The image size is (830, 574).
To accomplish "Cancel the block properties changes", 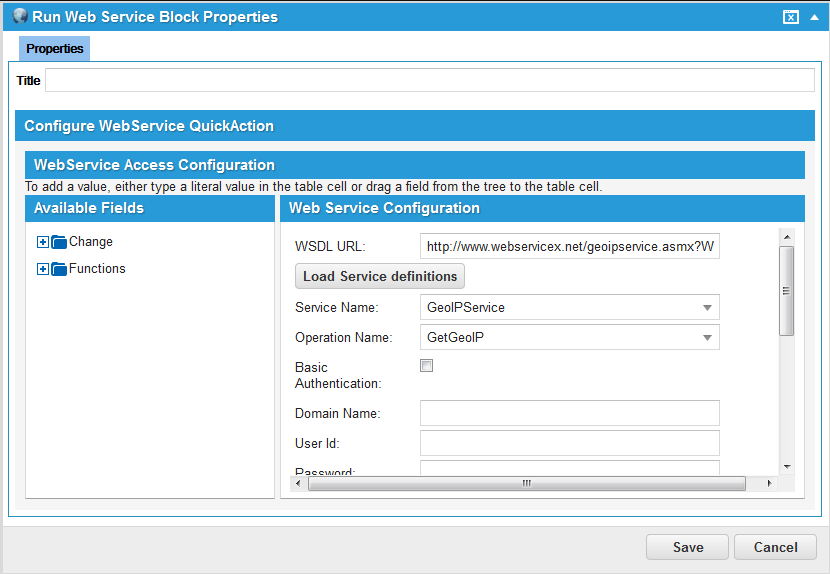I will tap(775, 547).
